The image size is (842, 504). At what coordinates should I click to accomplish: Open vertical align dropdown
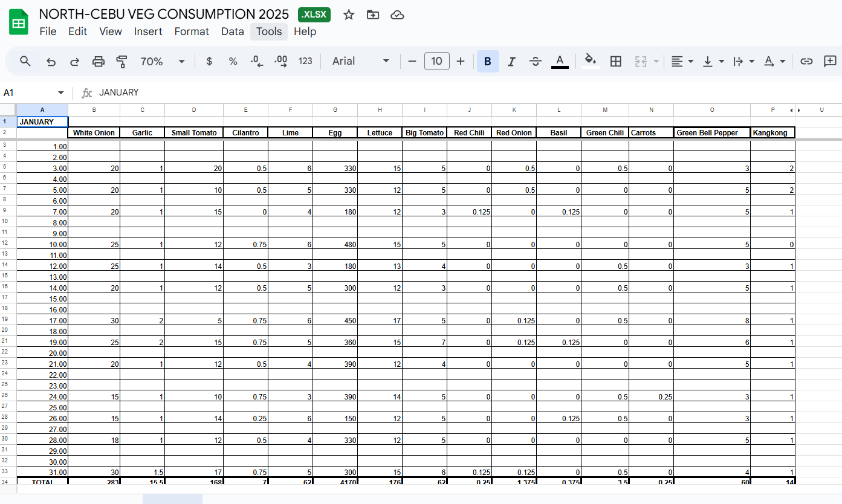coord(713,61)
